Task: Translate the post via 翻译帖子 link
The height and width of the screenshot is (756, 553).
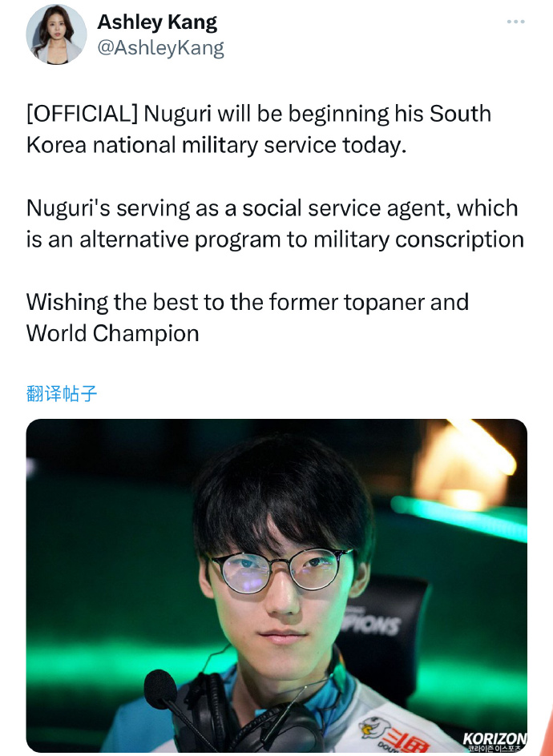Action: (62, 393)
